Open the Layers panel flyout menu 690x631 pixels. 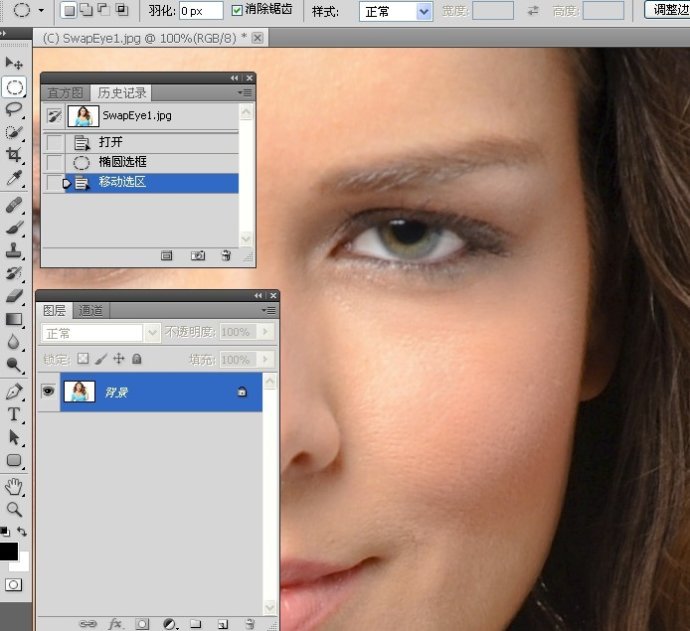[269, 310]
